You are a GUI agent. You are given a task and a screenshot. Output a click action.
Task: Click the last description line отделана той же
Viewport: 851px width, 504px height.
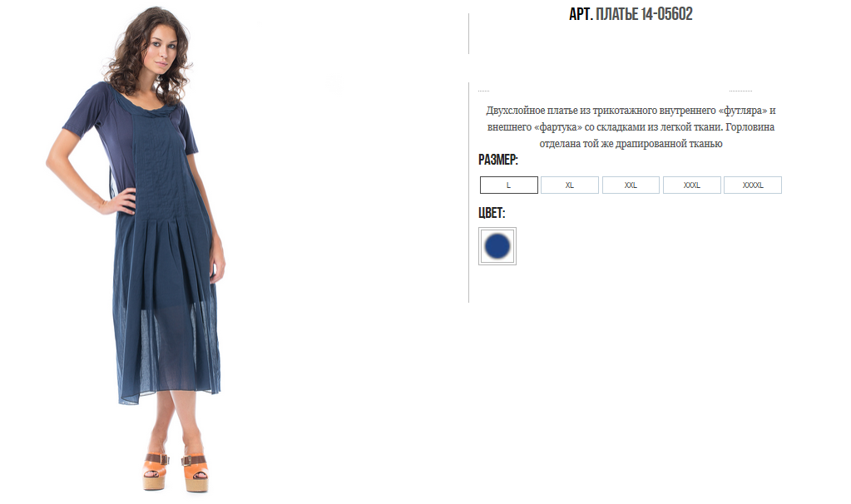point(631,144)
